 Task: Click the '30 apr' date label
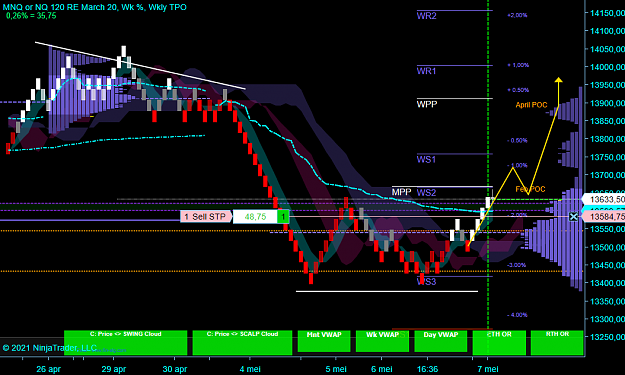coord(175,369)
